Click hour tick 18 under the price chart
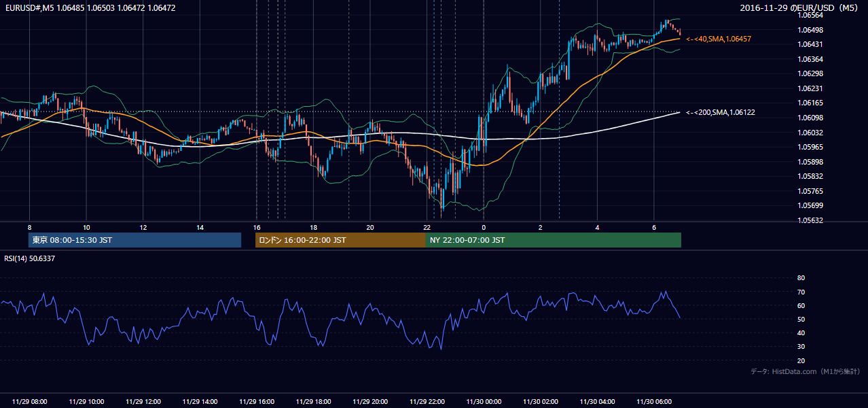Image resolution: width=868 pixels, height=408 pixels. pyautogui.click(x=313, y=227)
